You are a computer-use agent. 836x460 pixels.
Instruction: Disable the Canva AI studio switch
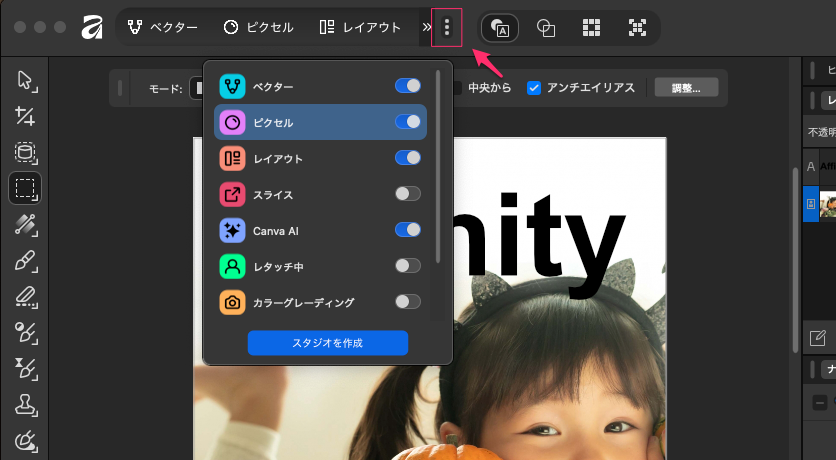coord(407,230)
